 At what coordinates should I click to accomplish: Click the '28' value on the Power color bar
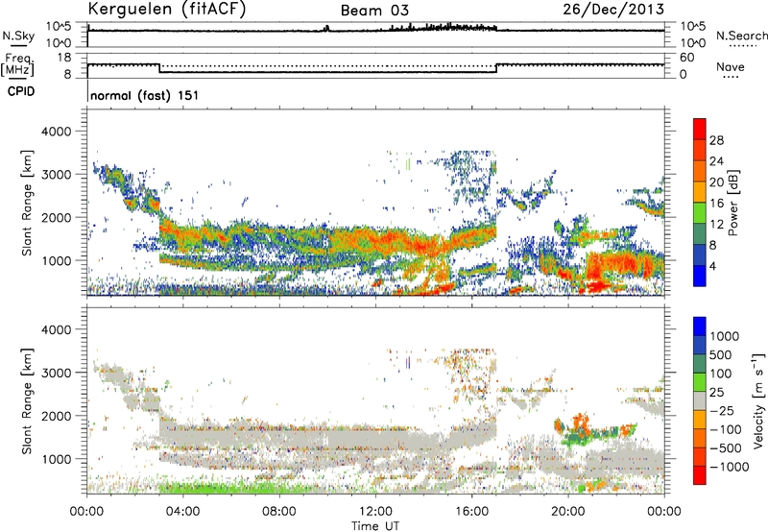click(716, 140)
